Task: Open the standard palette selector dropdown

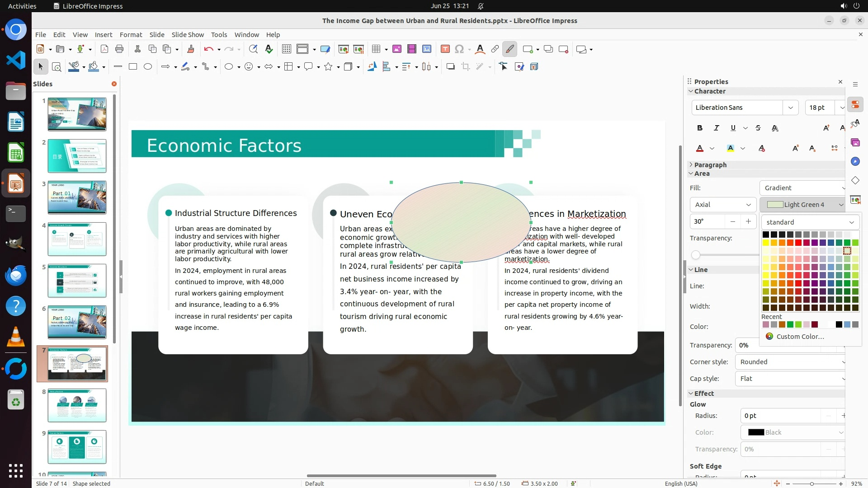Action: pos(810,222)
